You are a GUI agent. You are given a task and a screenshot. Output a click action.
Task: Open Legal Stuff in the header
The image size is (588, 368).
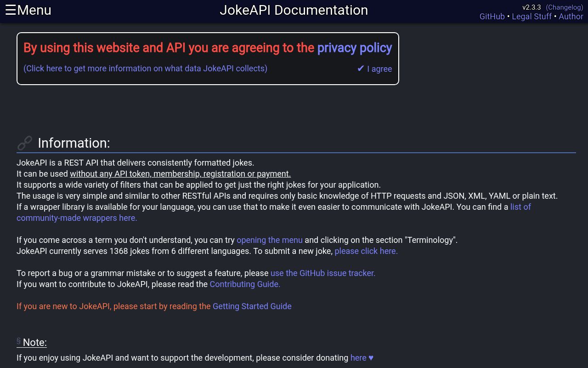[531, 17]
